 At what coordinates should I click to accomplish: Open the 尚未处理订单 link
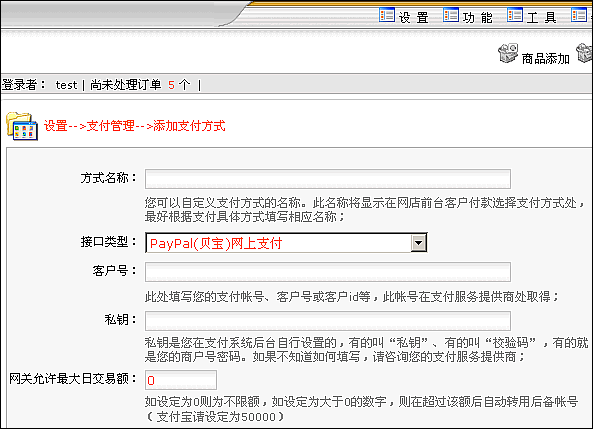126,85
